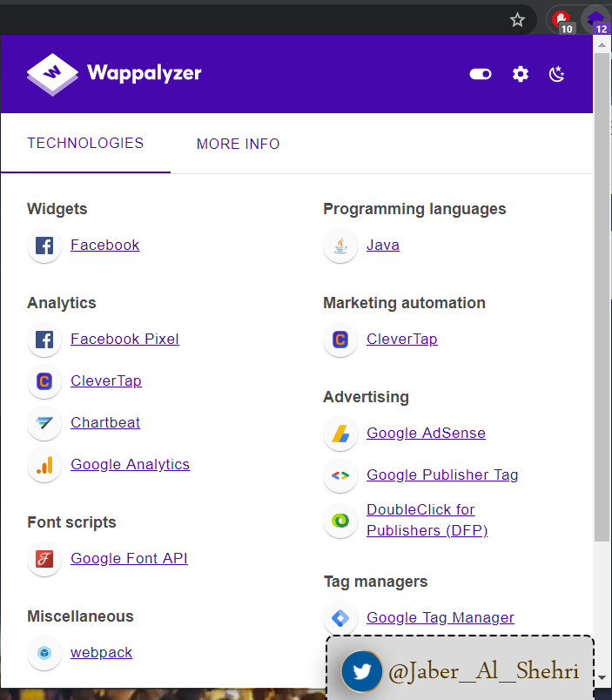Open DoubleClick for Publishers (DFP) link
612x700 pixels.
pos(427,520)
